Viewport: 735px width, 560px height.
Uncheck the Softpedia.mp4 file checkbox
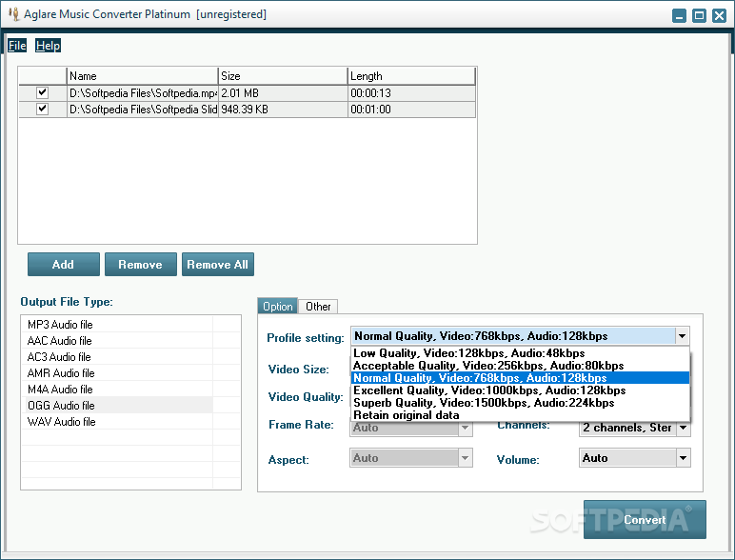tap(42, 92)
